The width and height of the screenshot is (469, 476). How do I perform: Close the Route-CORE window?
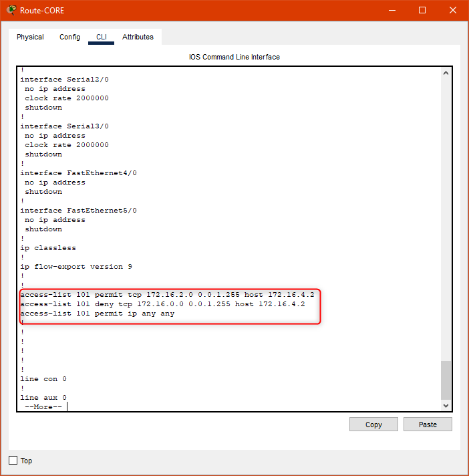click(x=453, y=10)
